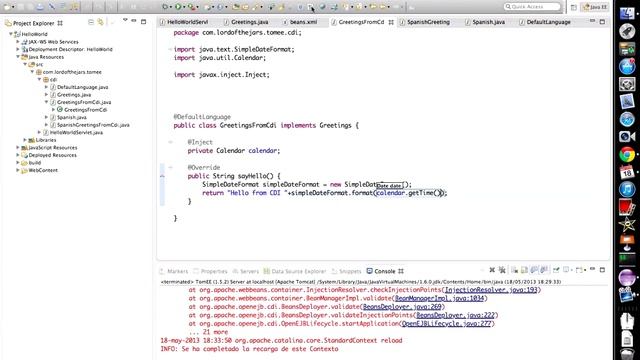
Task: Pin the Console view
Action: coord(556,270)
